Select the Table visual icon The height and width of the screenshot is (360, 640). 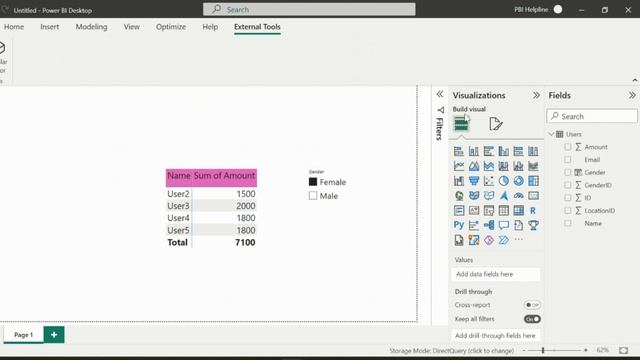tap(504, 211)
